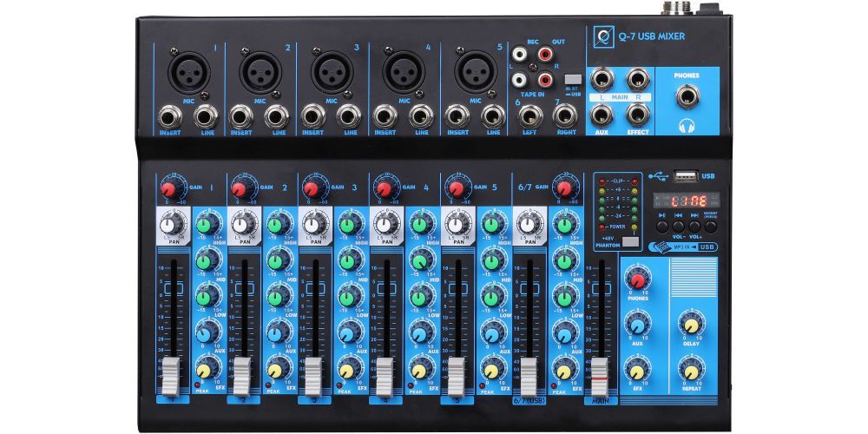Click the red REC OUT right RCA jack
Screen dimensions: 868x434
click(545, 54)
